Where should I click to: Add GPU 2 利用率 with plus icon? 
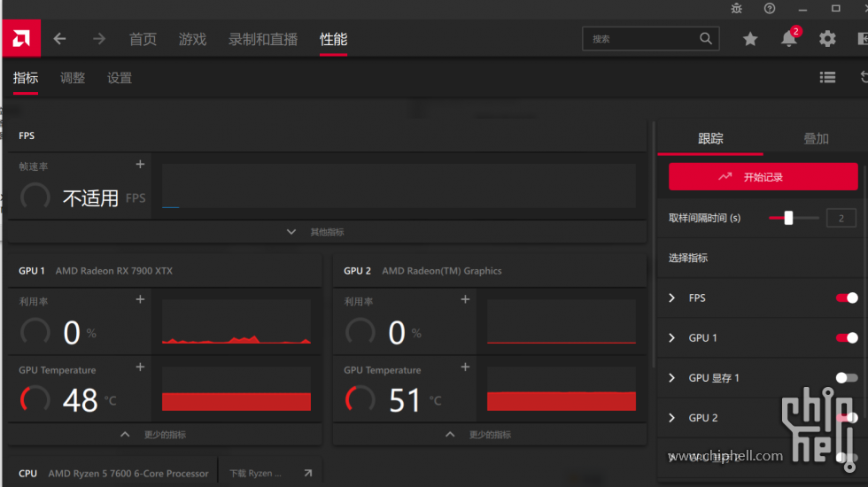465,299
